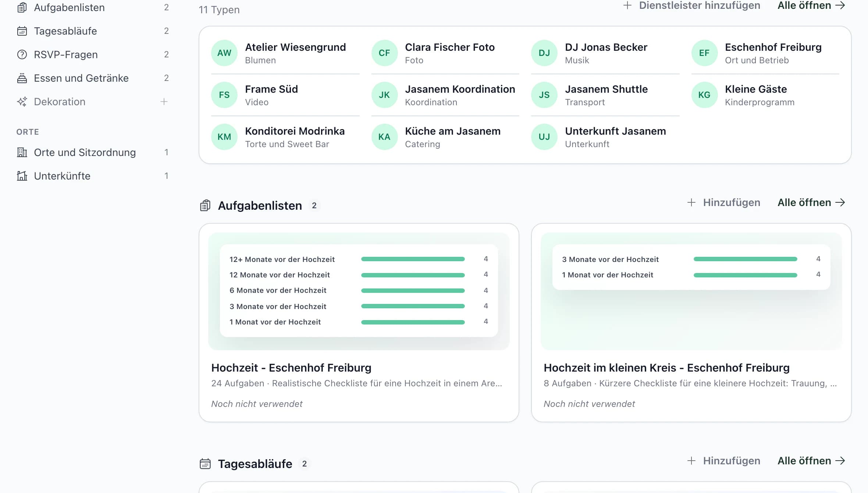Viewport: 868px width, 493px height.
Task: Click the Essen und Getränke icon
Action: (x=22, y=78)
